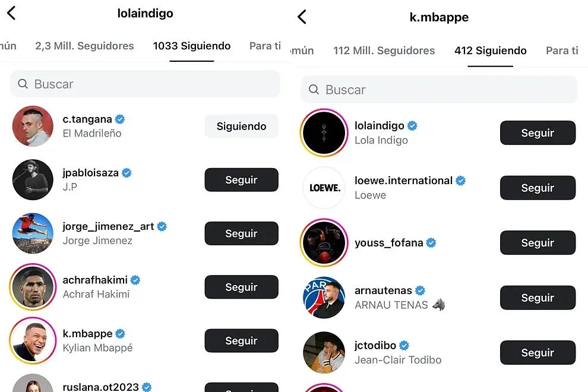The width and height of the screenshot is (588, 392).
Task: Follow loewe.international with Seguir button
Action: pos(538,188)
